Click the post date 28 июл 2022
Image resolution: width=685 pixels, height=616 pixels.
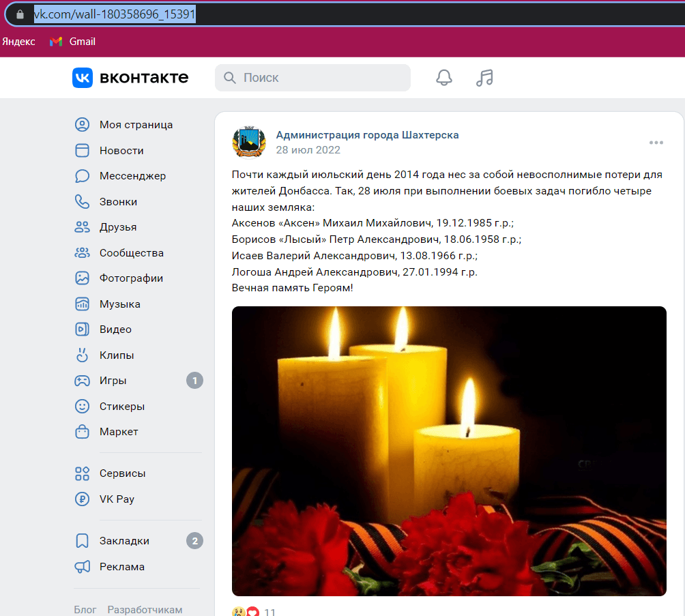pyautogui.click(x=308, y=150)
